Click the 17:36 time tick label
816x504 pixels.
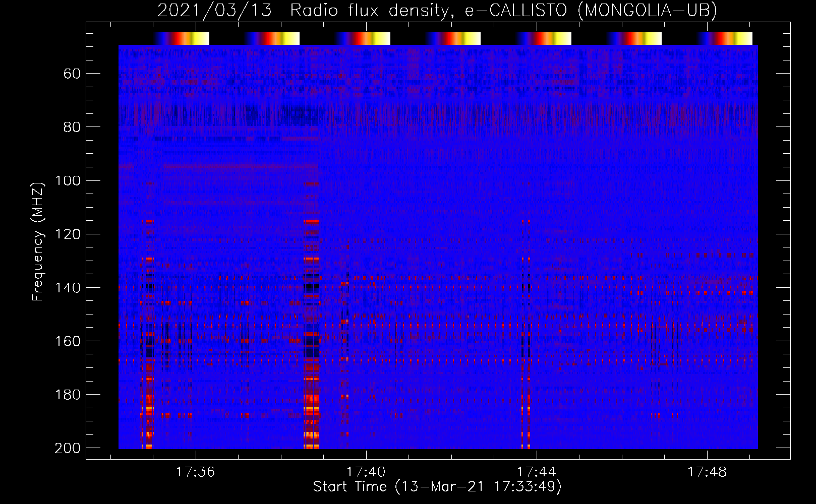[195, 472]
